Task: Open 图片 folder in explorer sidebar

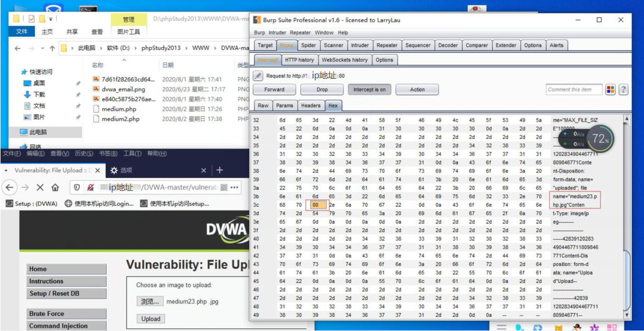Action: (34, 117)
